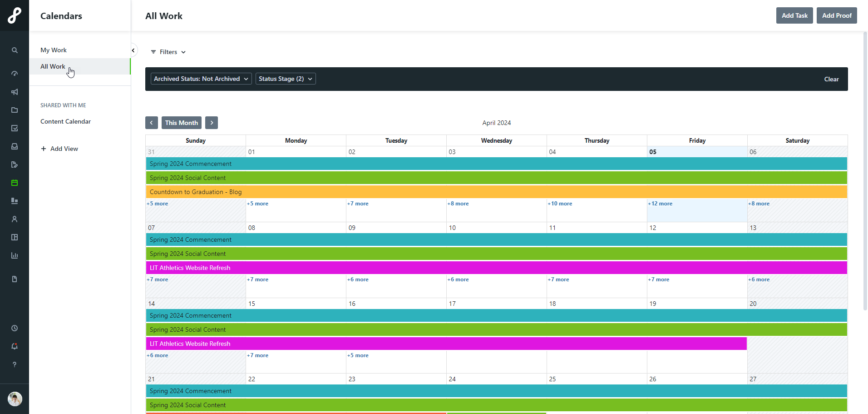
Task: Show +5 more on Tuesday 16
Action: pos(358,355)
